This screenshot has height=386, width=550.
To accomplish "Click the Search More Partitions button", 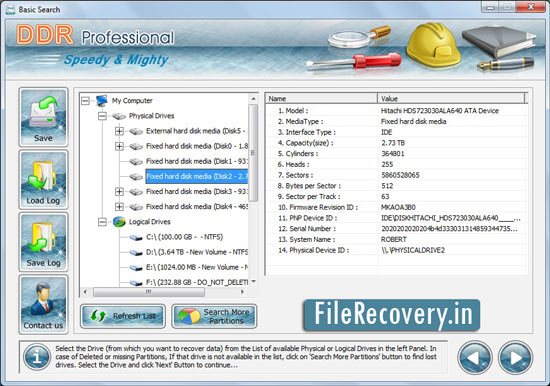I will [214, 316].
